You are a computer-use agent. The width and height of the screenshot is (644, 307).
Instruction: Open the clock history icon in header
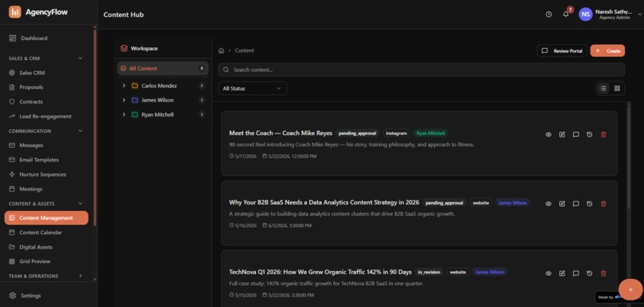click(x=549, y=14)
